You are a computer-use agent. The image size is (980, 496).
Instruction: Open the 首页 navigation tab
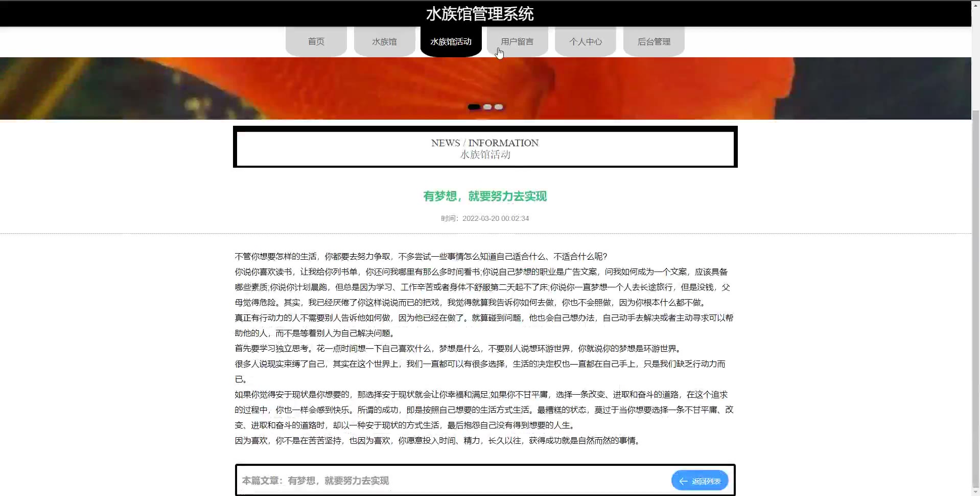pyautogui.click(x=316, y=41)
